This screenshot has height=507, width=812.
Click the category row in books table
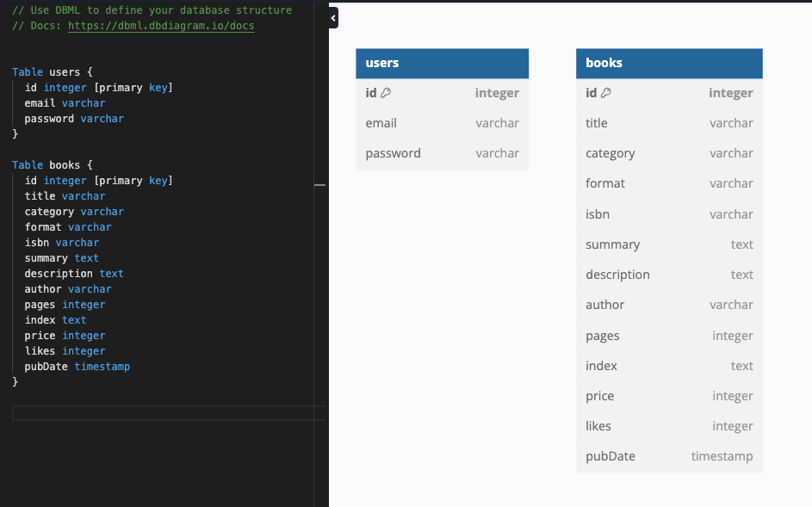pos(669,154)
